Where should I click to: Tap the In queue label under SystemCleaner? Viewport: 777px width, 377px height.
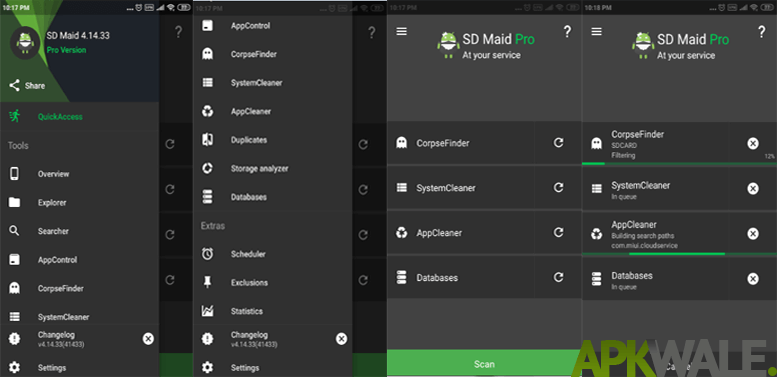[x=624, y=197]
